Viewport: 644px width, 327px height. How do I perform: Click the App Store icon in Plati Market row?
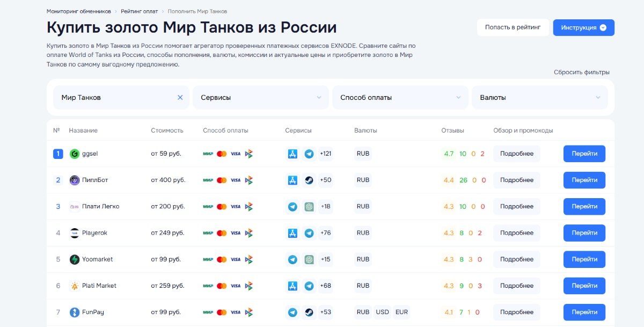(292, 286)
